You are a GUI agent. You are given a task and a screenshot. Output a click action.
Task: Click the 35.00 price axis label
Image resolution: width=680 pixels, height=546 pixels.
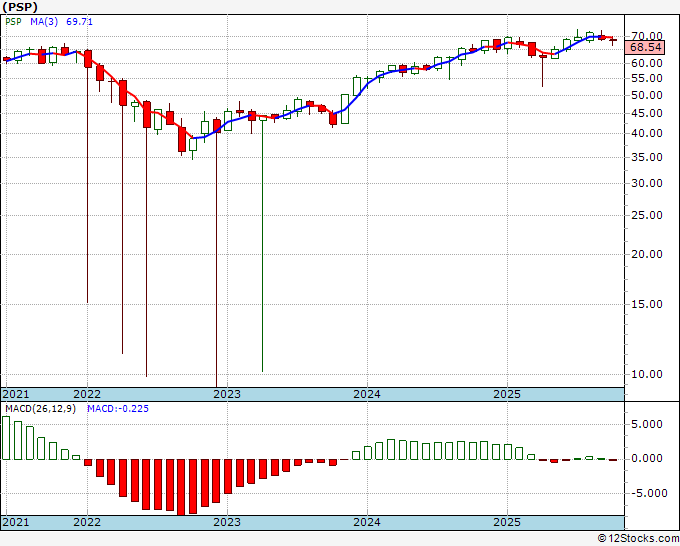coord(646,157)
